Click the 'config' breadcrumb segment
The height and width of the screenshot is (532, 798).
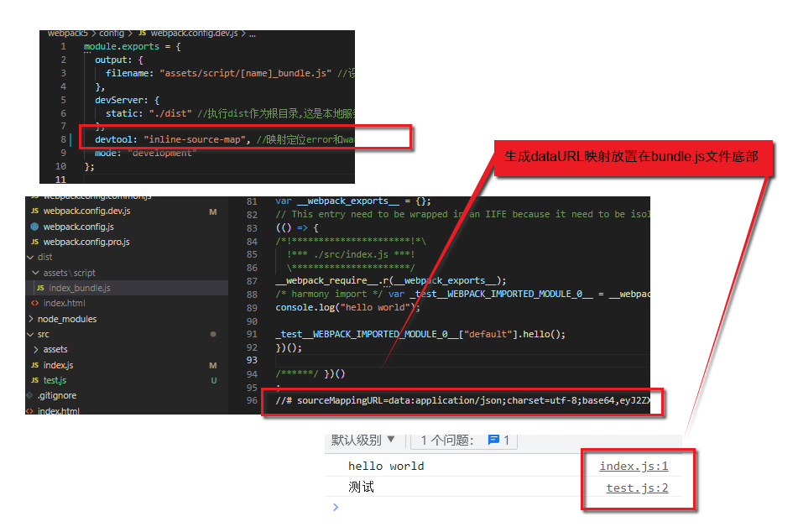(112, 33)
